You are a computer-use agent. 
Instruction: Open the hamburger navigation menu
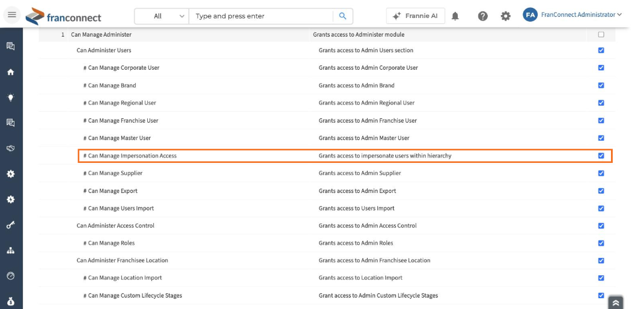(12, 15)
